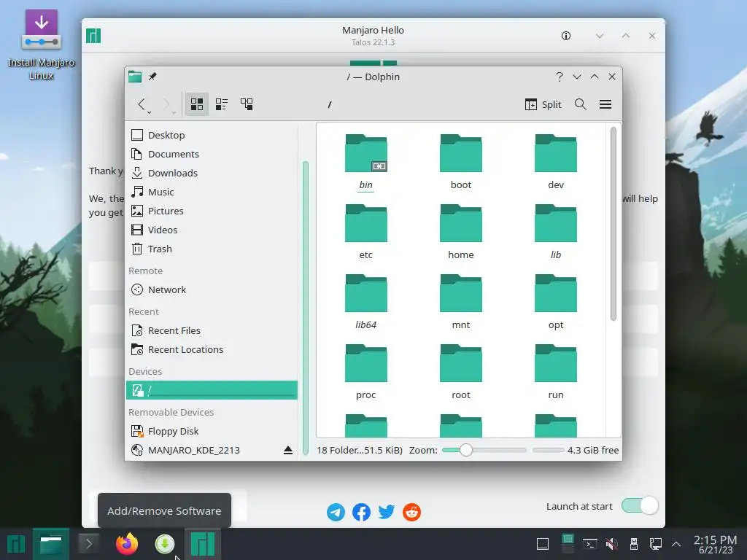This screenshot has width=747, height=560.
Task: Click the zoom slider handle in status bar
Action: coord(466,450)
